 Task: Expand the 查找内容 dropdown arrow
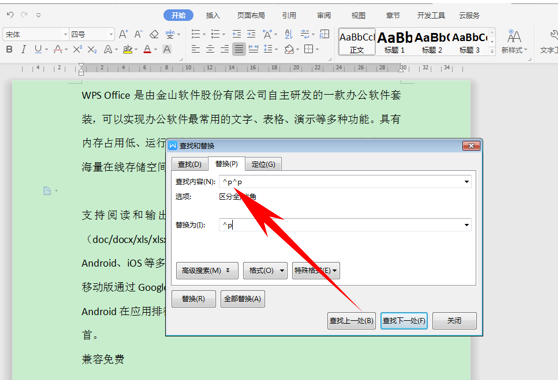(466, 182)
